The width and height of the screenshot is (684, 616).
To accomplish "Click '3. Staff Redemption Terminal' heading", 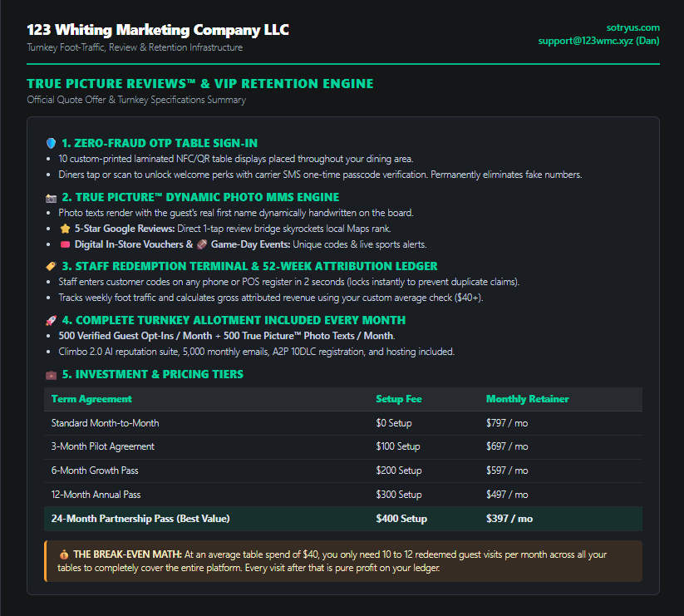I will 249,266.
